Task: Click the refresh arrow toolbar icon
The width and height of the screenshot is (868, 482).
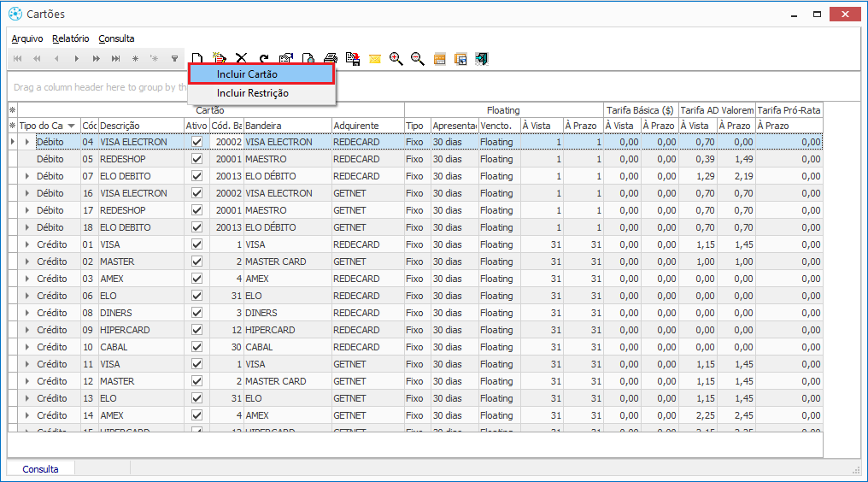Action: (264, 59)
